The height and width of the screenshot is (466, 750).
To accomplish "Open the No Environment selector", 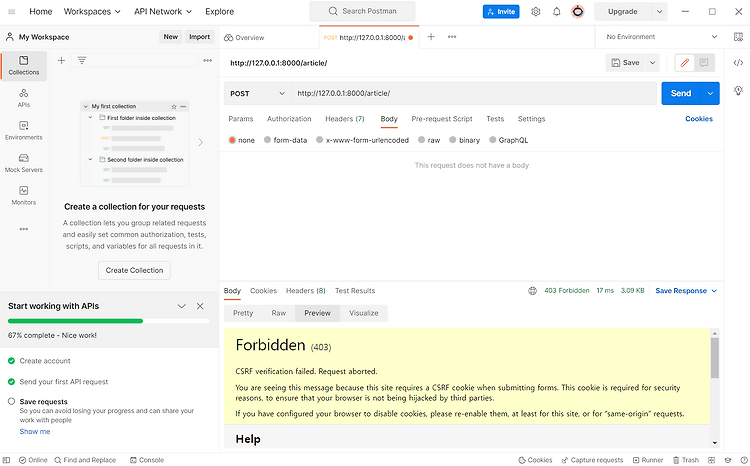I will 662,37.
